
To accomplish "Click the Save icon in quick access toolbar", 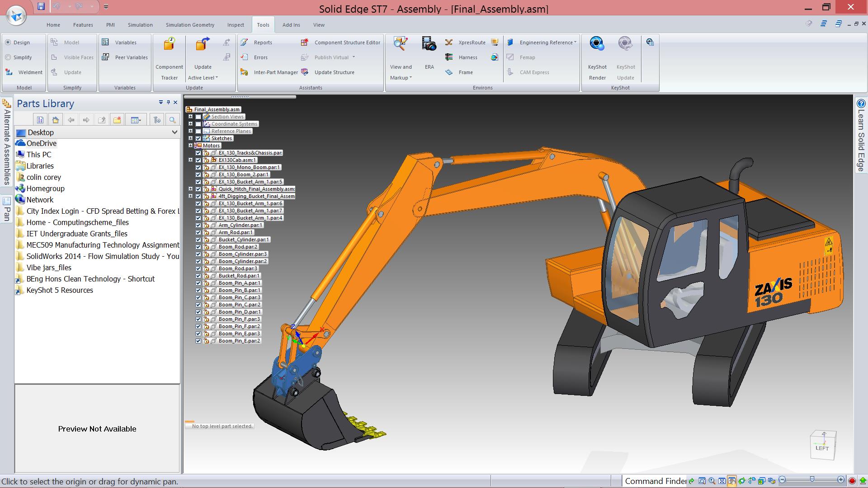I will (x=41, y=6).
